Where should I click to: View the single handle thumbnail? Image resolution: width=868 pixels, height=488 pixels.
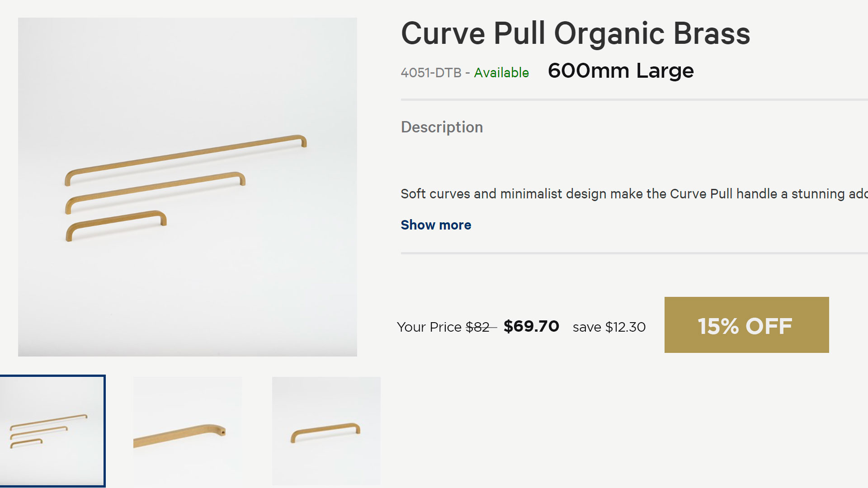326,431
